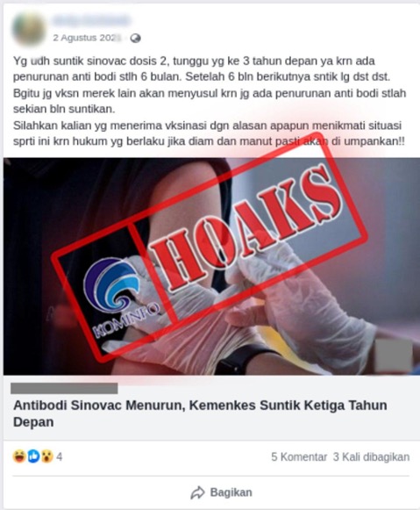Click the vaccination photo thumbnail
The width and height of the screenshot is (420, 510).
coord(211,266)
